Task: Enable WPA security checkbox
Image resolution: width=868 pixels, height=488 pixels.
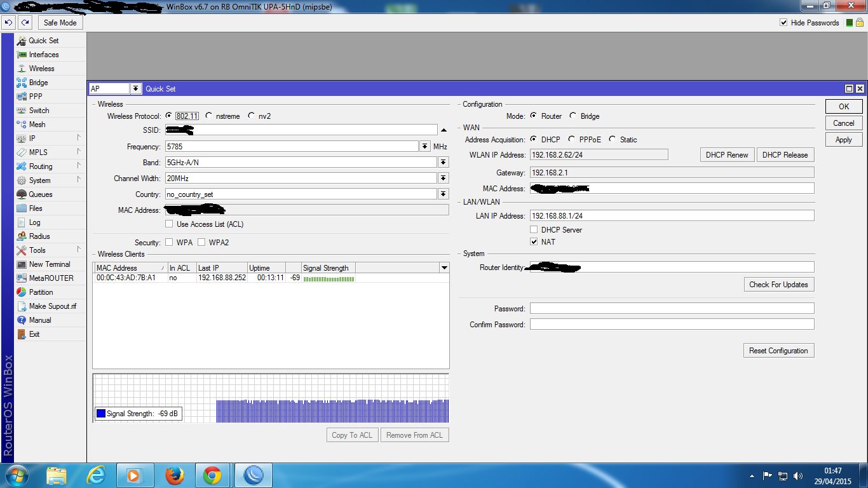Action: tap(169, 243)
